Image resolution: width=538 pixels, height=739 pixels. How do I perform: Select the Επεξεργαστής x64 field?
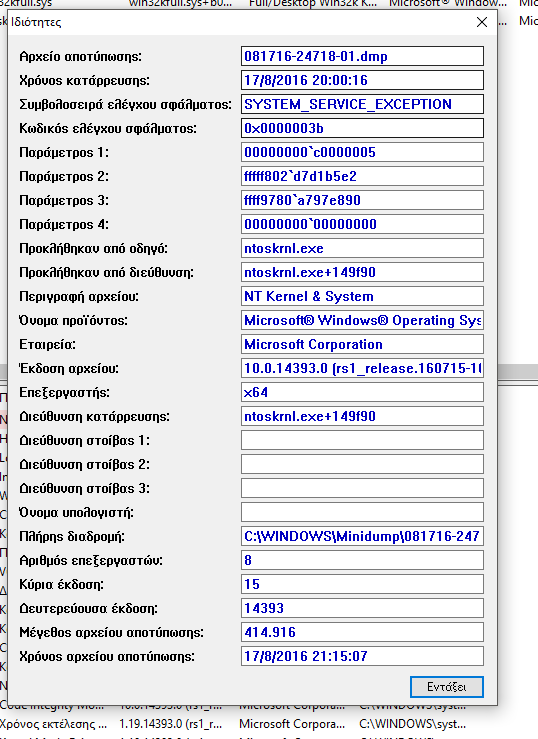pyautogui.click(x=362, y=393)
